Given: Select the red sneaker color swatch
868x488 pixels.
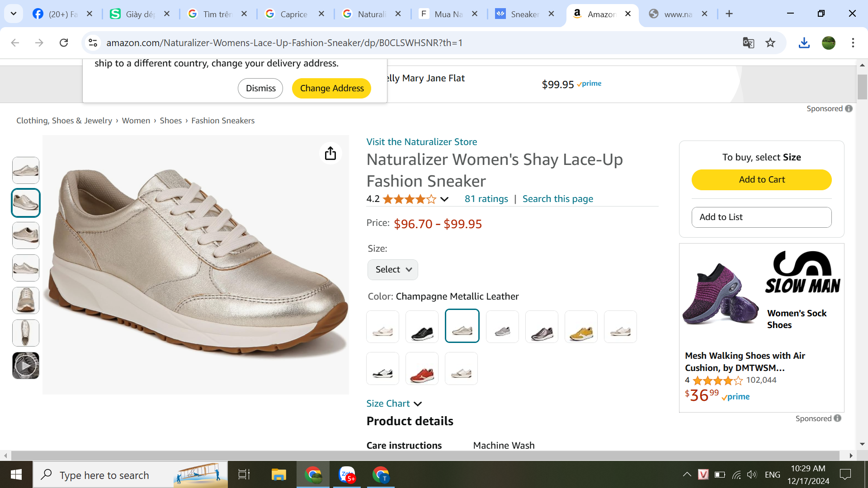Looking at the screenshot, I should [422, 369].
